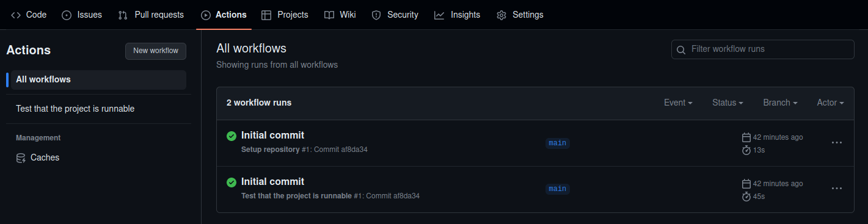Click the Insights graph icon
Image resolution: width=868 pixels, height=224 pixels.
coord(439,15)
